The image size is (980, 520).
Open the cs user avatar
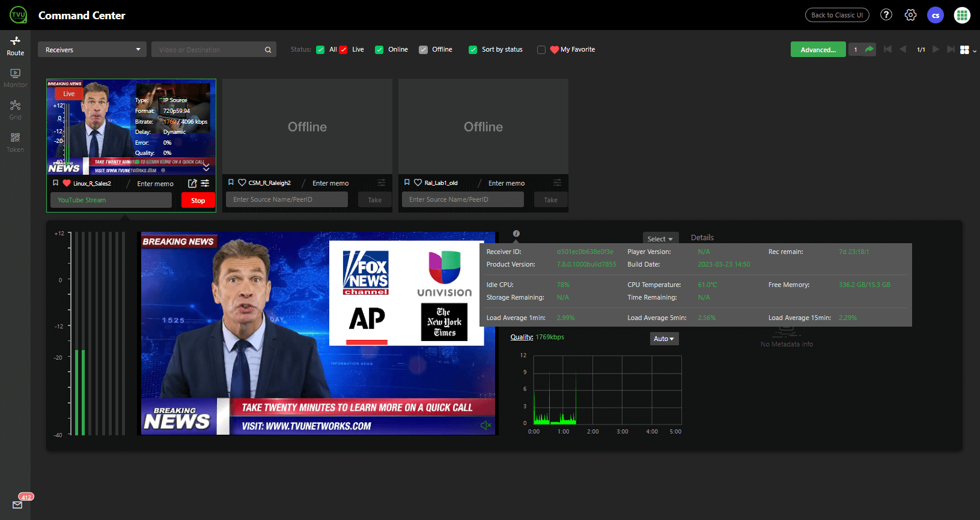936,15
